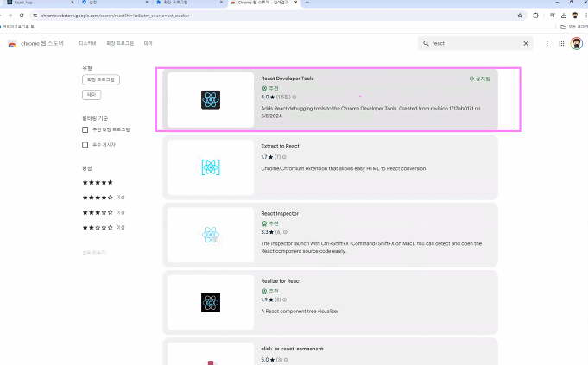Click the Extract to React thumbnail icon
588x365 pixels.
(x=211, y=167)
